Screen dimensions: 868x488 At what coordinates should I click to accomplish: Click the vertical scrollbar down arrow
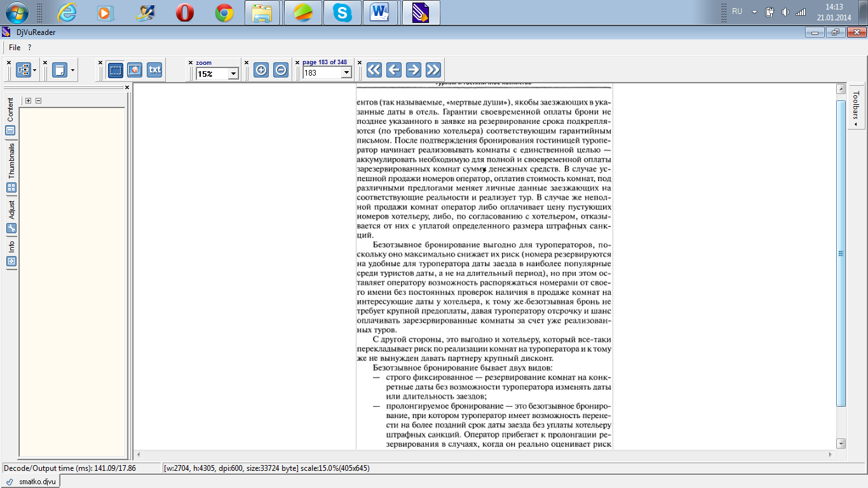coord(841,443)
